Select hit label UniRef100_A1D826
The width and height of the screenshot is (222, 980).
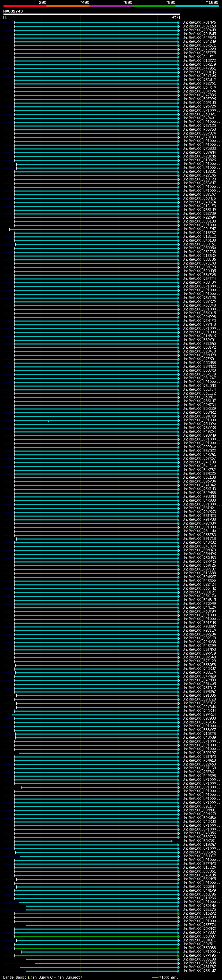199,160
